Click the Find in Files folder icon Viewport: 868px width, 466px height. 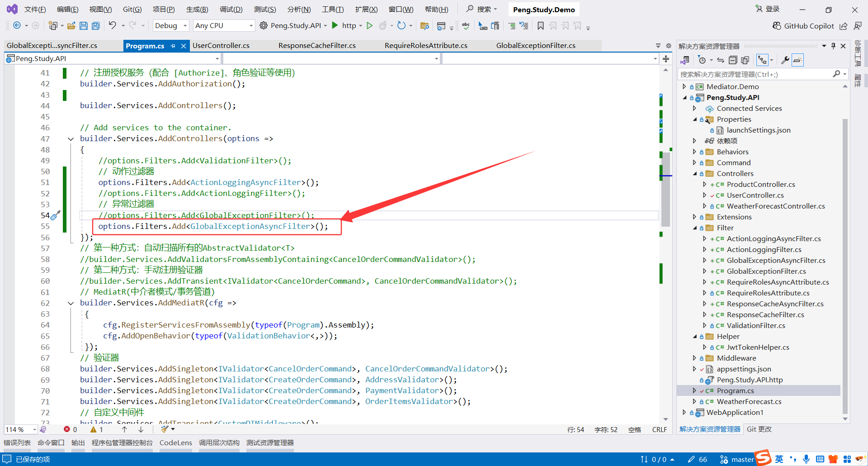tap(425, 26)
